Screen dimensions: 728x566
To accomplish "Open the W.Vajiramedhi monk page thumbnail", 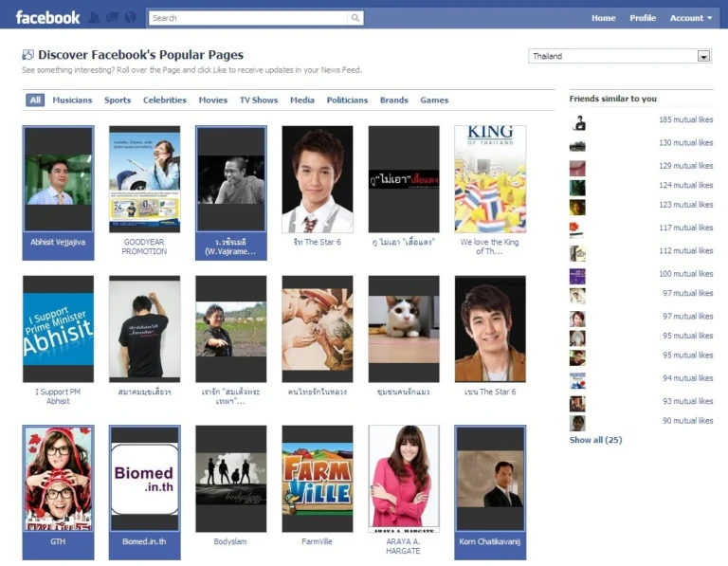I will click(230, 179).
